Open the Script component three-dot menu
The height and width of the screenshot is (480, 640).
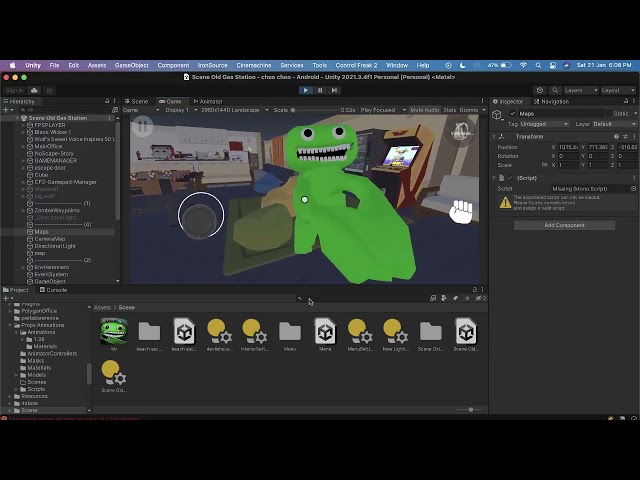click(634, 178)
